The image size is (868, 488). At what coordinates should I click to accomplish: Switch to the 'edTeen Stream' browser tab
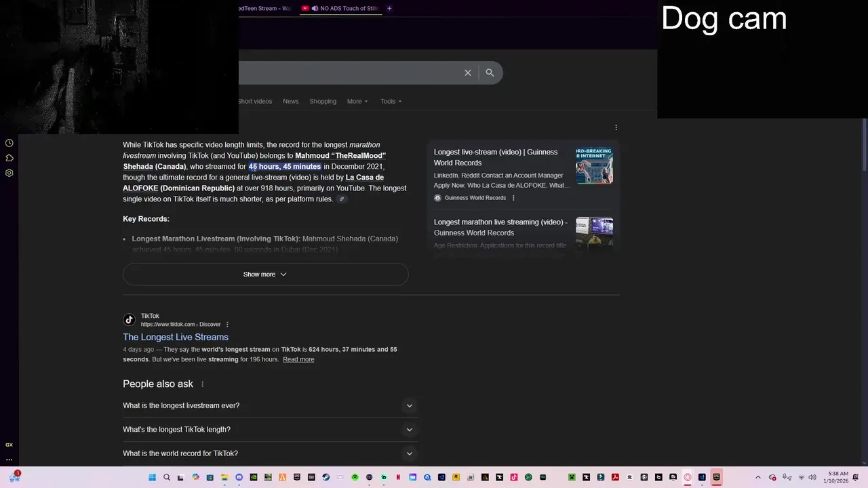tap(266, 8)
